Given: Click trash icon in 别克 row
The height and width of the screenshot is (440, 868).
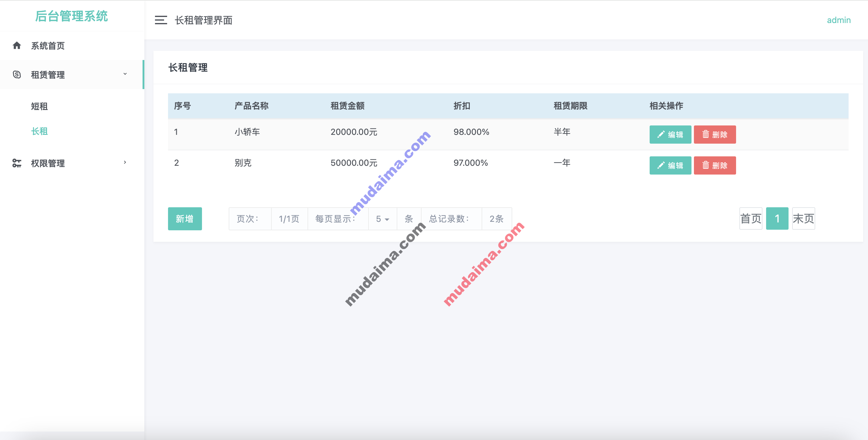Looking at the screenshot, I should (x=705, y=165).
